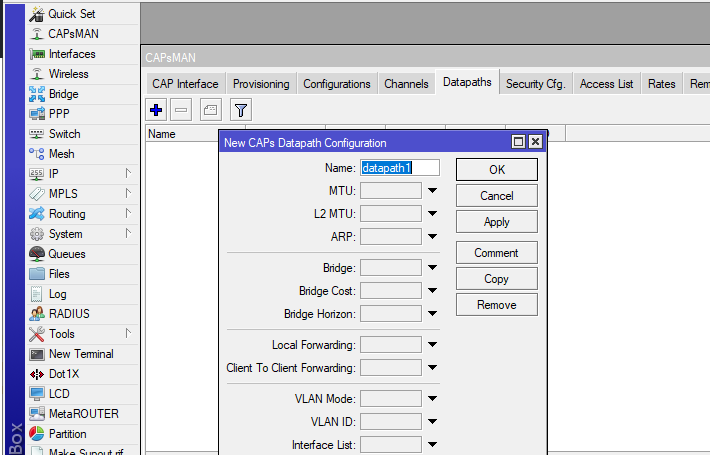This screenshot has height=455, width=710.
Task: Click the Name input field
Action: [399, 167]
